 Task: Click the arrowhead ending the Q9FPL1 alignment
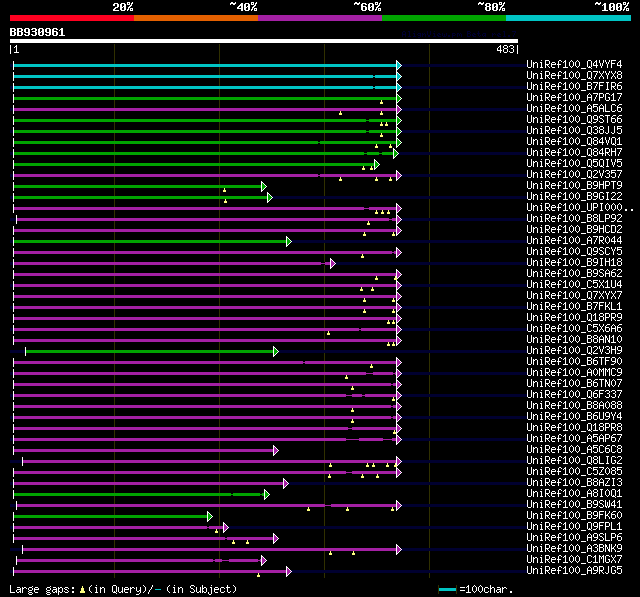coord(226,528)
